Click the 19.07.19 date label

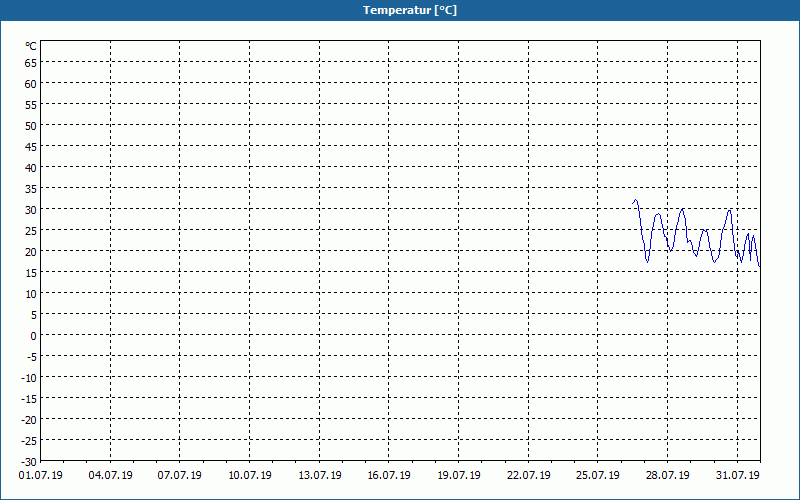[x=459, y=476]
